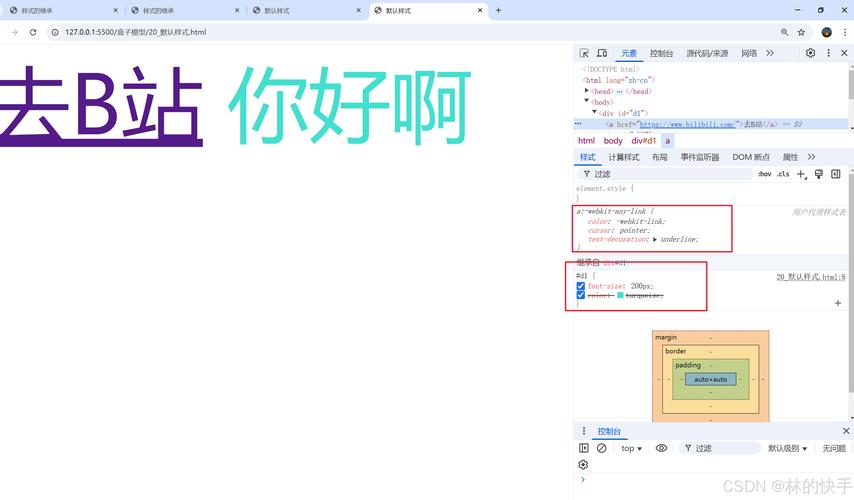
Task: Open the 计算样式 sub-tab
Action: 624,157
